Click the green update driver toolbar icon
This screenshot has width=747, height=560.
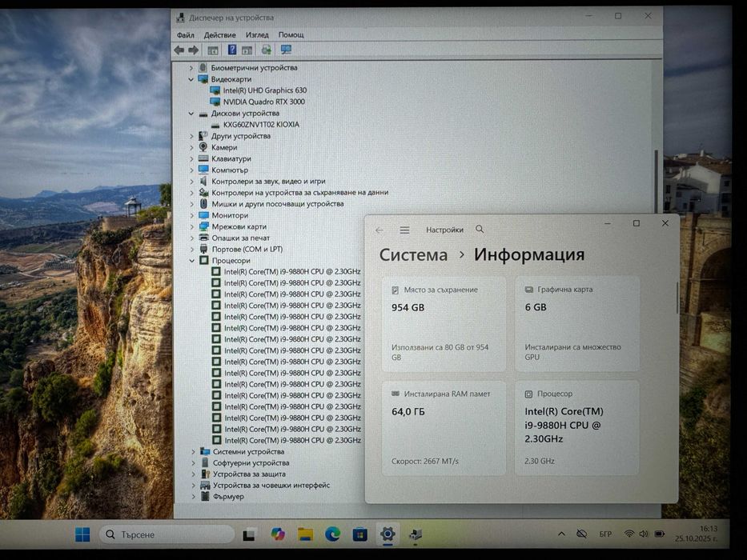click(x=267, y=50)
